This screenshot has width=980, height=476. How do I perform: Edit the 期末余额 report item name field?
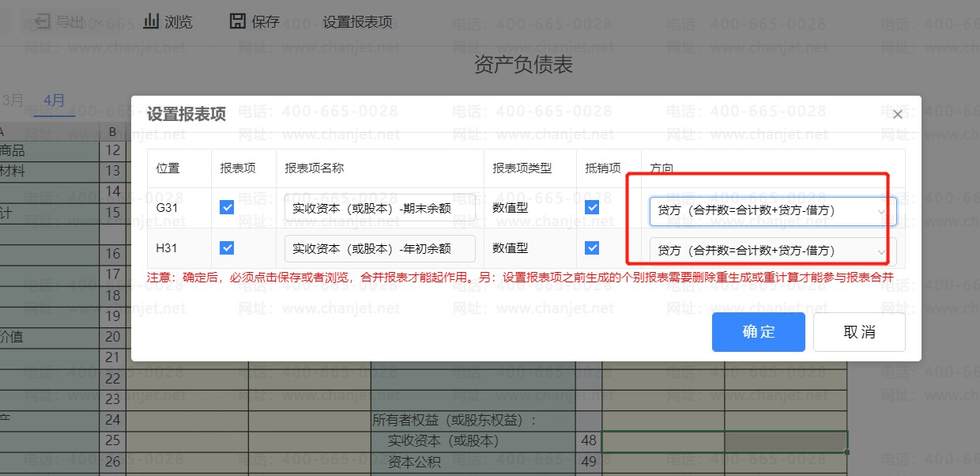pyautogui.click(x=379, y=209)
